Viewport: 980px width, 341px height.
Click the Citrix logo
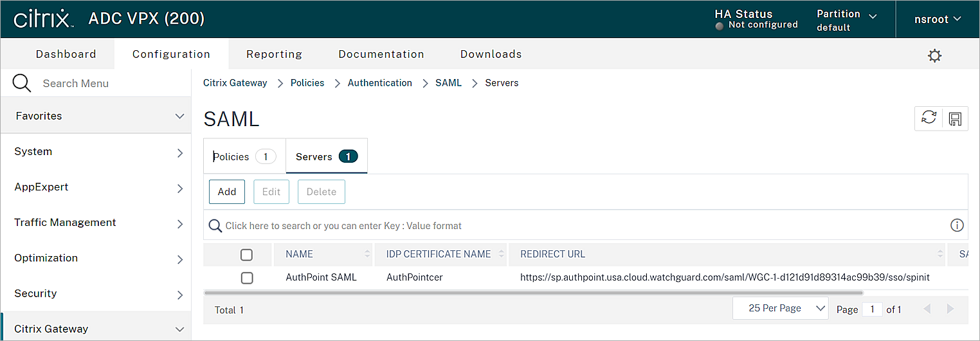[42, 19]
